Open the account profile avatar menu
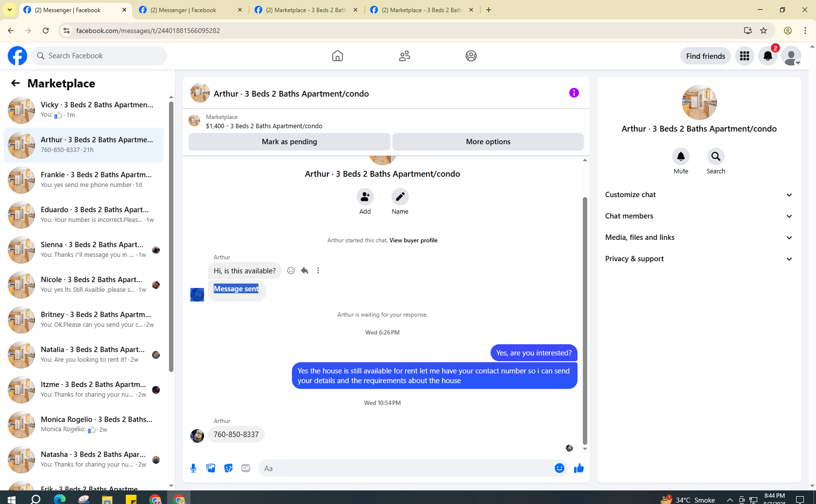The image size is (816, 504). click(x=791, y=56)
